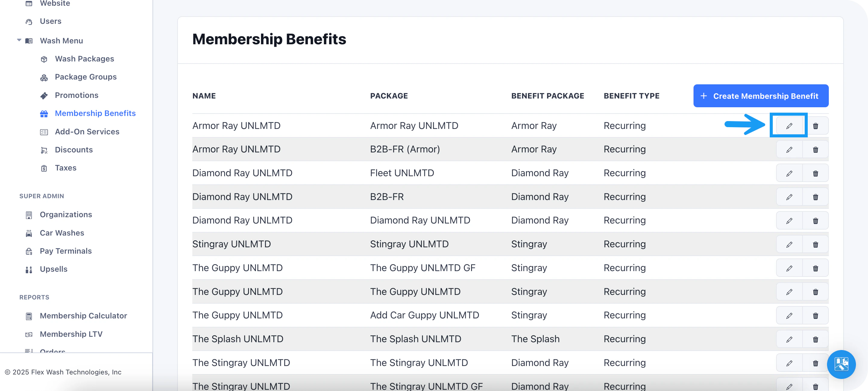Open Membership Calculator report

[83, 316]
